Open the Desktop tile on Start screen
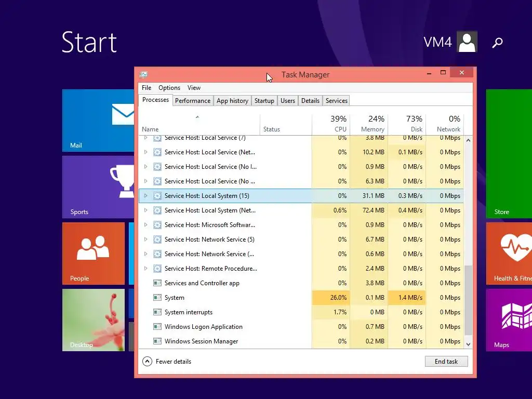The image size is (532, 399). coord(94,320)
